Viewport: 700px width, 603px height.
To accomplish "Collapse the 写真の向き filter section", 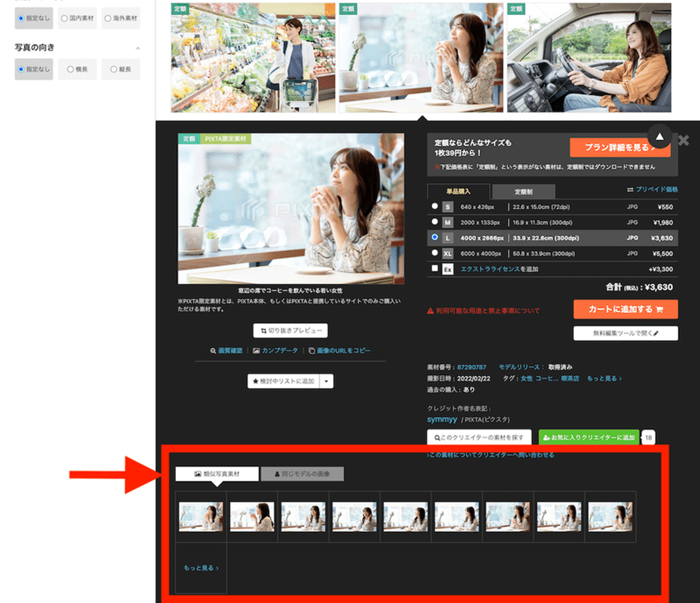I will pos(138,48).
